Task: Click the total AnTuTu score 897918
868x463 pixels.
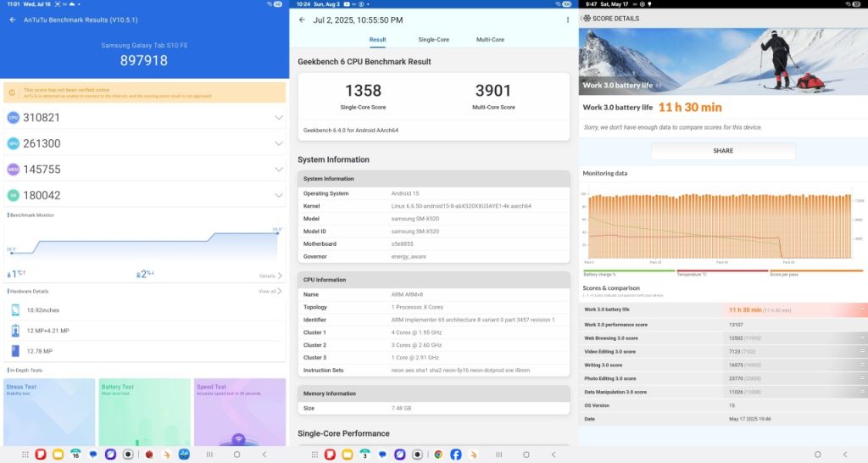Action: click(144, 60)
